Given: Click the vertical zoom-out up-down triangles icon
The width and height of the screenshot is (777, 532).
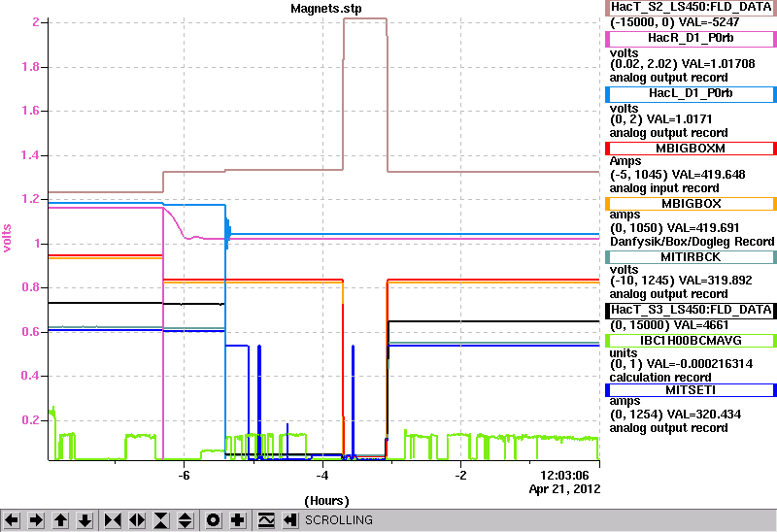Looking at the screenshot, I should tap(186, 520).
